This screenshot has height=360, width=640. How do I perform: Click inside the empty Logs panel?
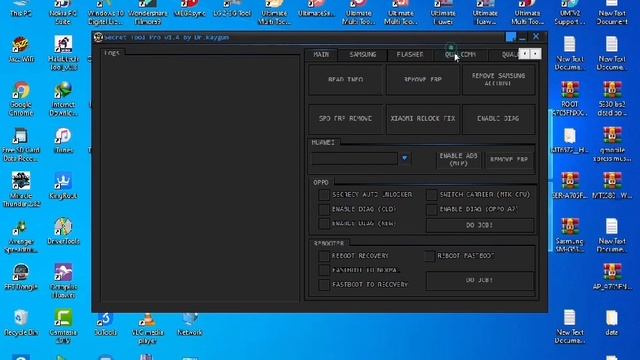point(200,178)
